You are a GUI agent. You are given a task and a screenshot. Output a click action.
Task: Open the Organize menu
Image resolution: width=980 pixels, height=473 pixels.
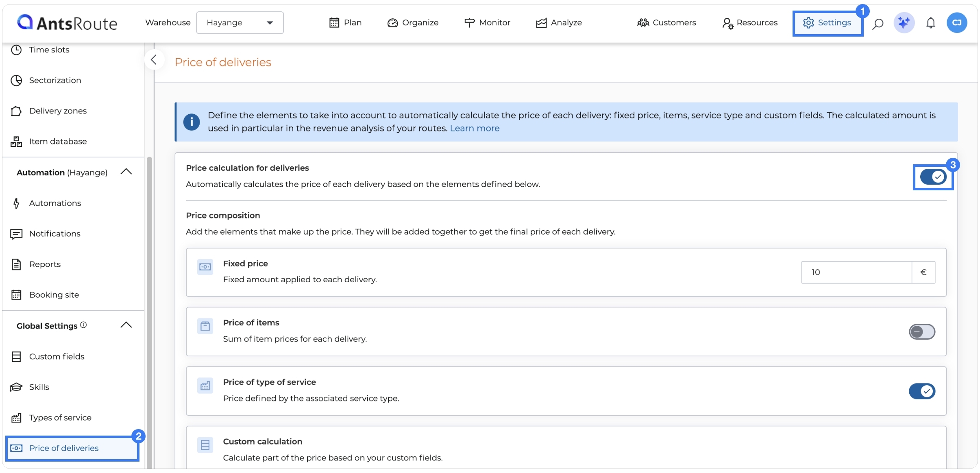tap(413, 23)
